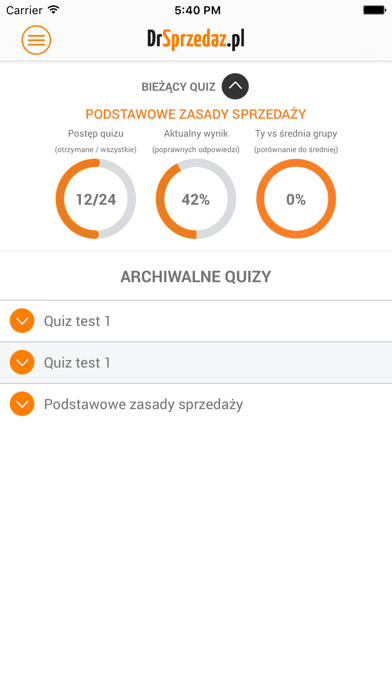
Task: Tap the Bieżący Quiz heading label
Action: click(178, 87)
